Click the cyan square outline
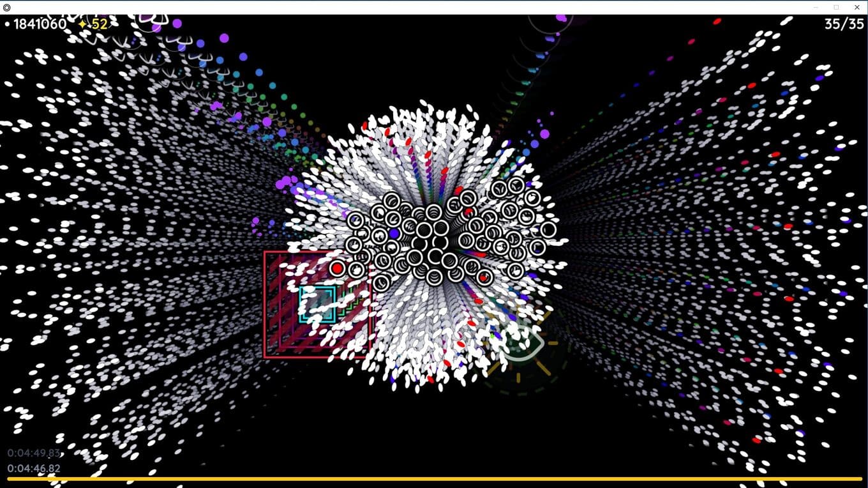 click(x=318, y=304)
